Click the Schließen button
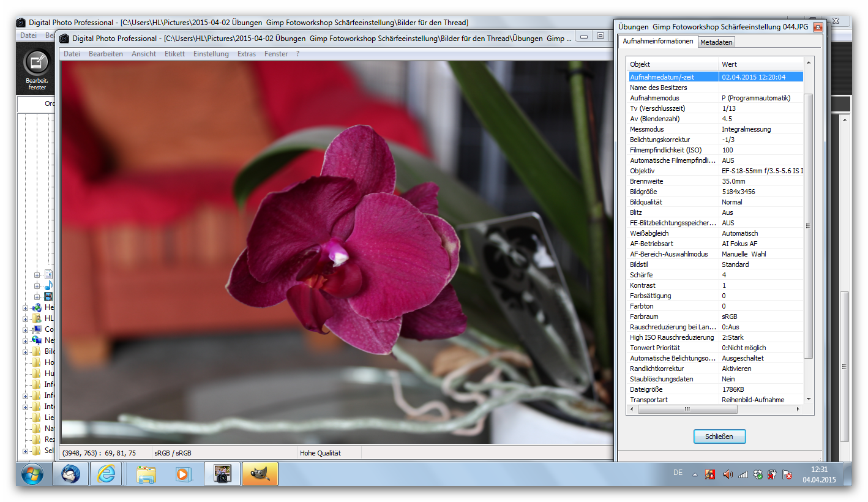868x502 pixels. click(719, 436)
